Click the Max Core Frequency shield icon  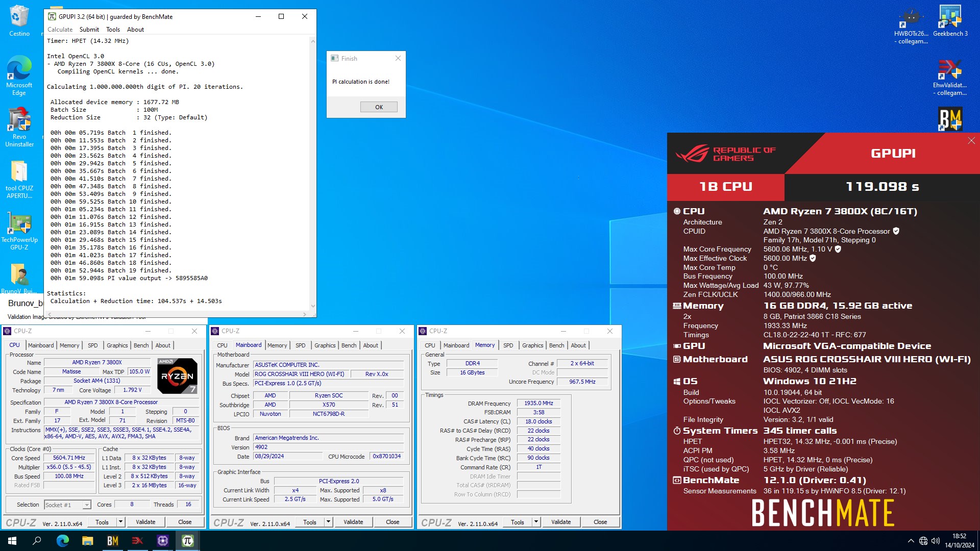coord(838,249)
